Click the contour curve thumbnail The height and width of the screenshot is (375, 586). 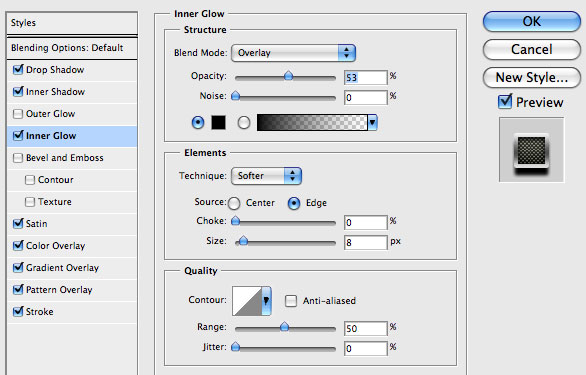tap(247, 301)
